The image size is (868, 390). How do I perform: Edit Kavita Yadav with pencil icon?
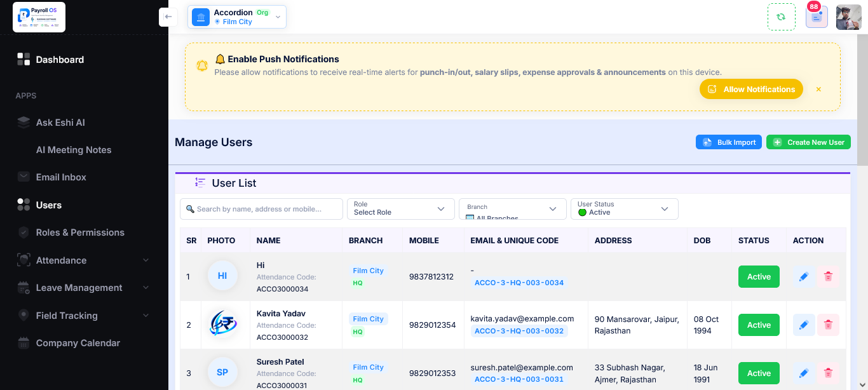coord(804,325)
